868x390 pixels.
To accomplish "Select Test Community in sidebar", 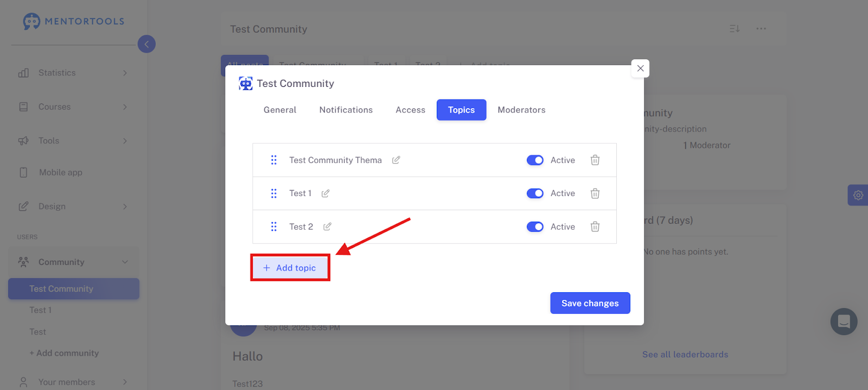I will point(74,289).
